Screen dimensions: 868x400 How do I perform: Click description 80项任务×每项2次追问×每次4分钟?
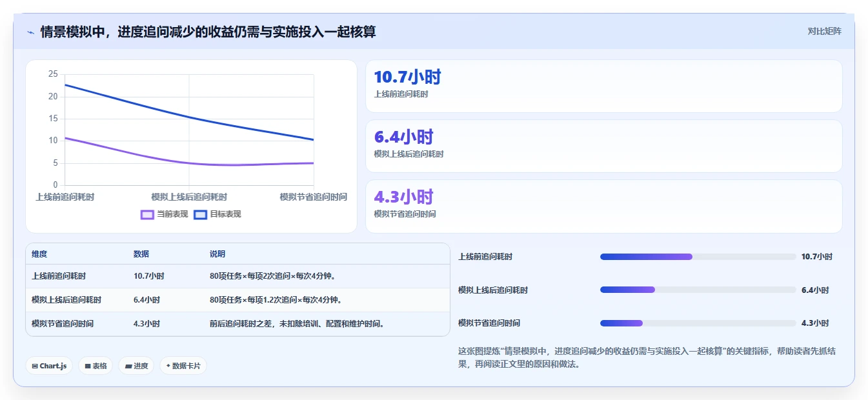pos(272,276)
